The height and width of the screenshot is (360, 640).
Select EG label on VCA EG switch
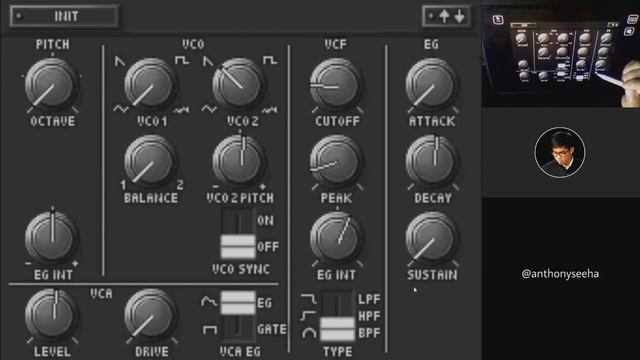(264, 303)
